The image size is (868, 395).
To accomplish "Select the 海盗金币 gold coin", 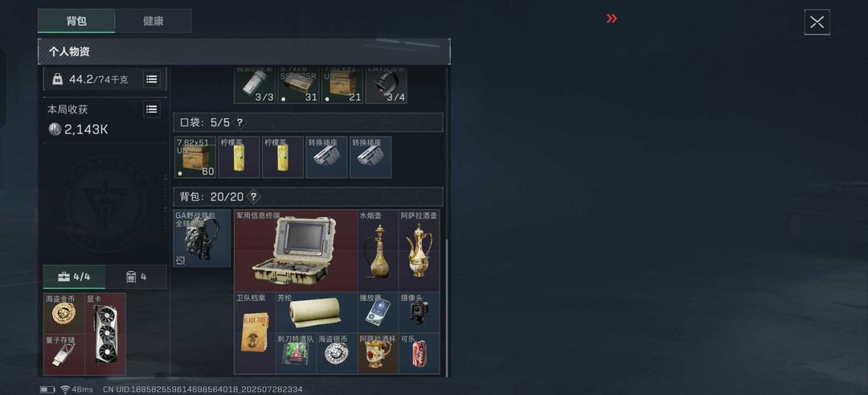I will pos(64,314).
